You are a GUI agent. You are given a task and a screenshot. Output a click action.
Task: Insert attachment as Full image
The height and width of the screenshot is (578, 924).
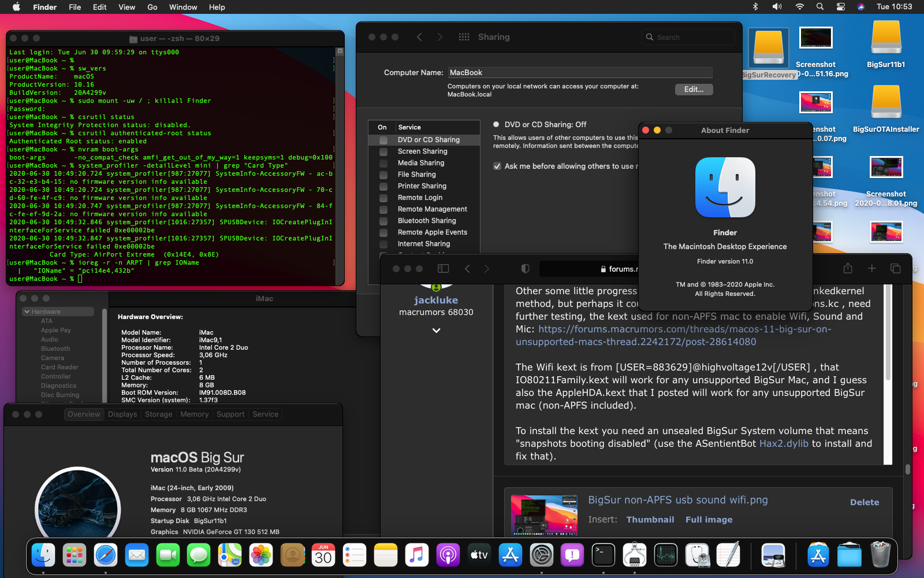pos(709,520)
